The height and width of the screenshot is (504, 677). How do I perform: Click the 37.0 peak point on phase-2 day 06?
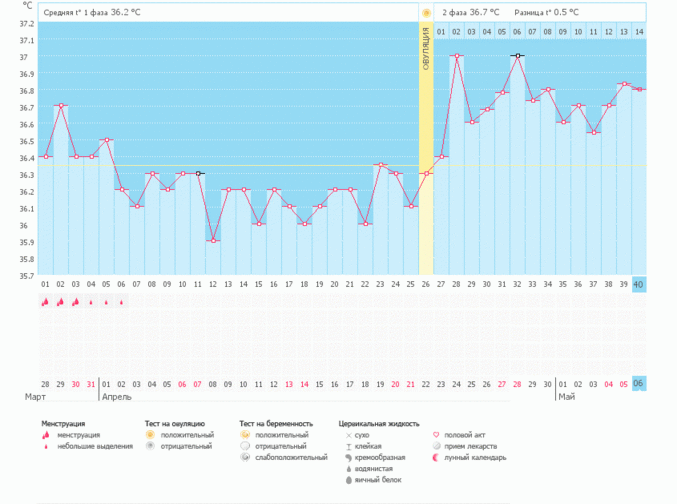517,56
